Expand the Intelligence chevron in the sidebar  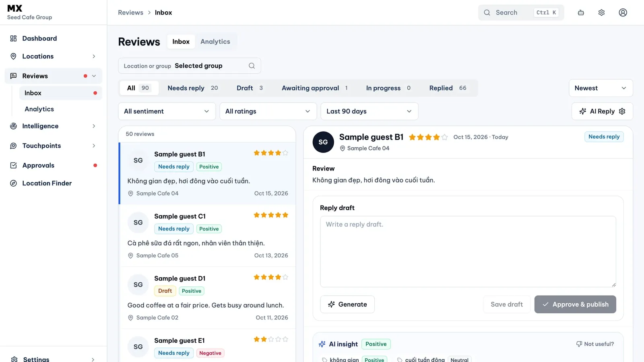94,126
